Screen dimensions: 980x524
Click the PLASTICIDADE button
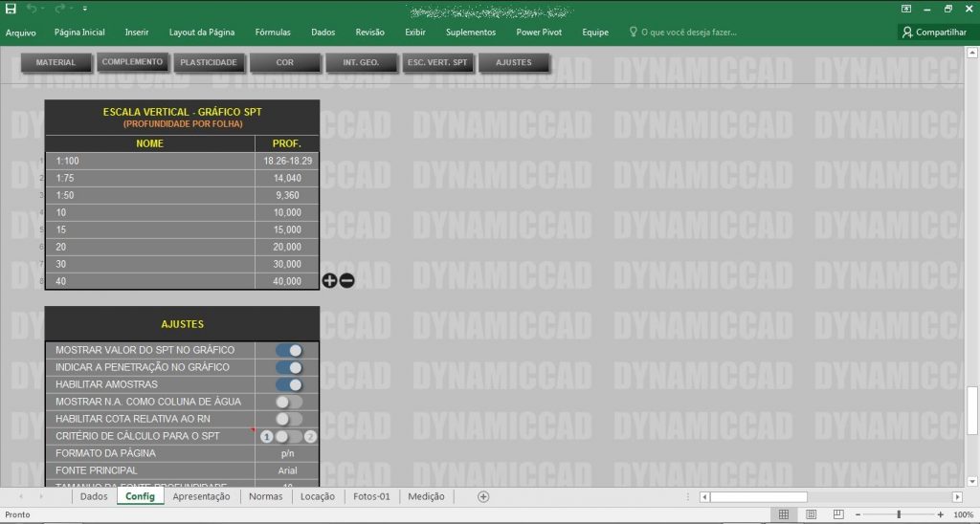209,62
